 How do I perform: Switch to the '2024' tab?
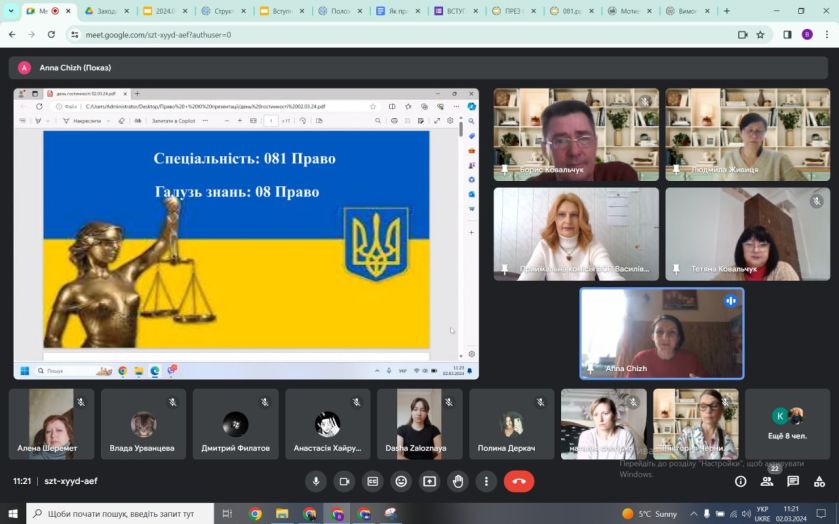tap(164, 11)
